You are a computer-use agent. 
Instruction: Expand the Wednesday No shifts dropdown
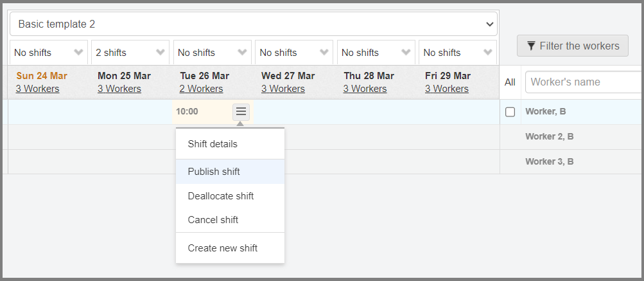click(294, 53)
